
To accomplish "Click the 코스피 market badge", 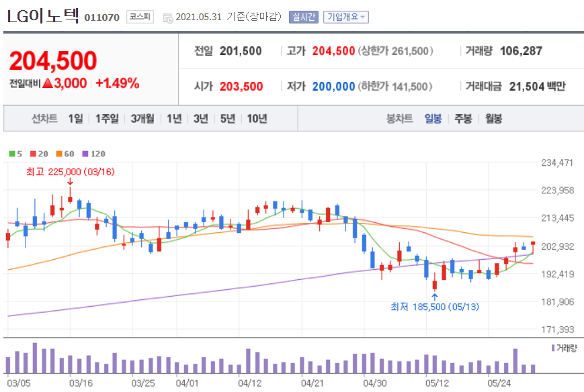I will click(140, 17).
